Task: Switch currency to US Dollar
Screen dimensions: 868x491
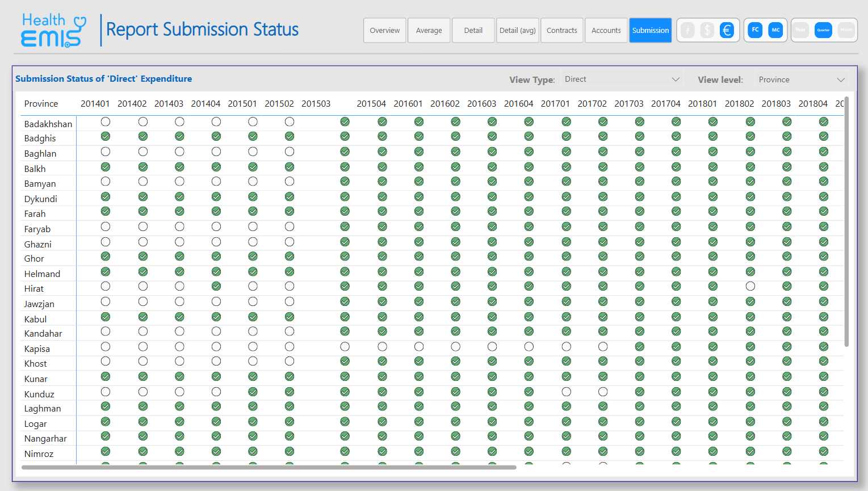Action: click(707, 30)
